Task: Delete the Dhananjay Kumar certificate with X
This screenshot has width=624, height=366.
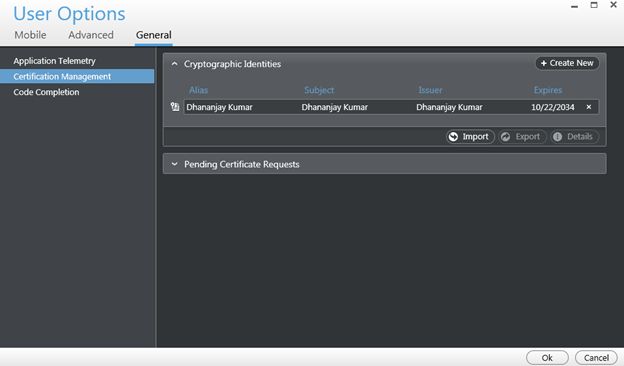Action: (x=589, y=107)
